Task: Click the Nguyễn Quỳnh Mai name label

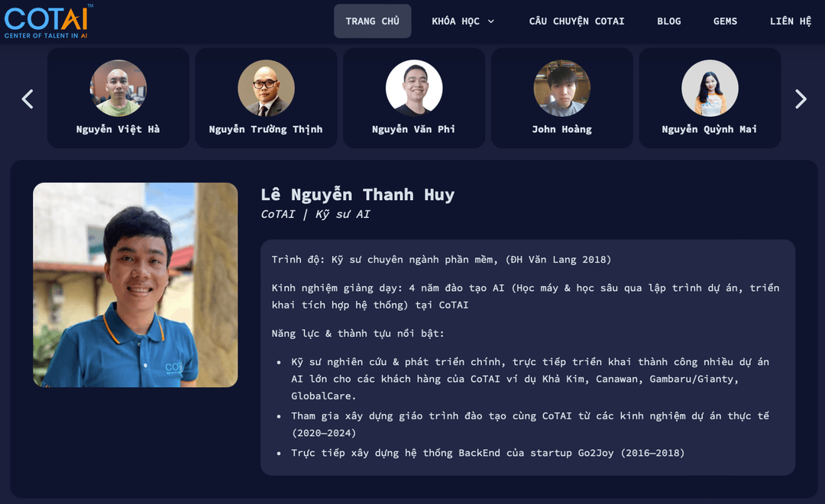Action: point(710,129)
